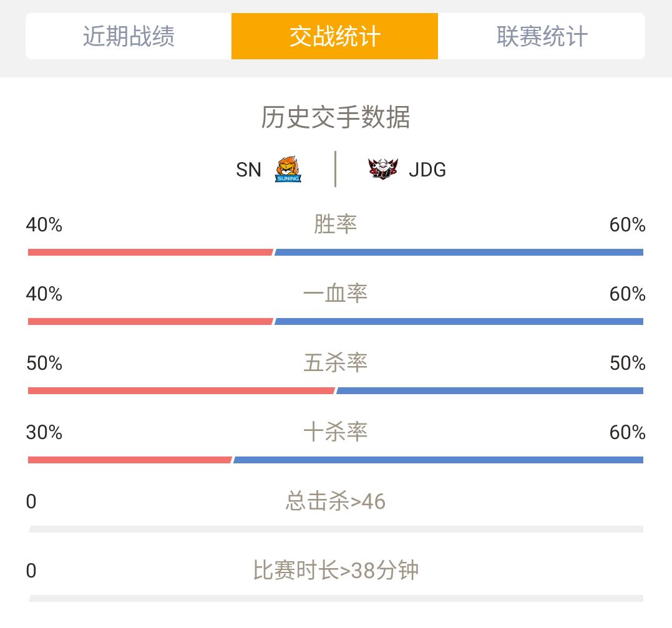The width and height of the screenshot is (672, 628).
Task: Select the SN team name
Action: pyautogui.click(x=248, y=170)
